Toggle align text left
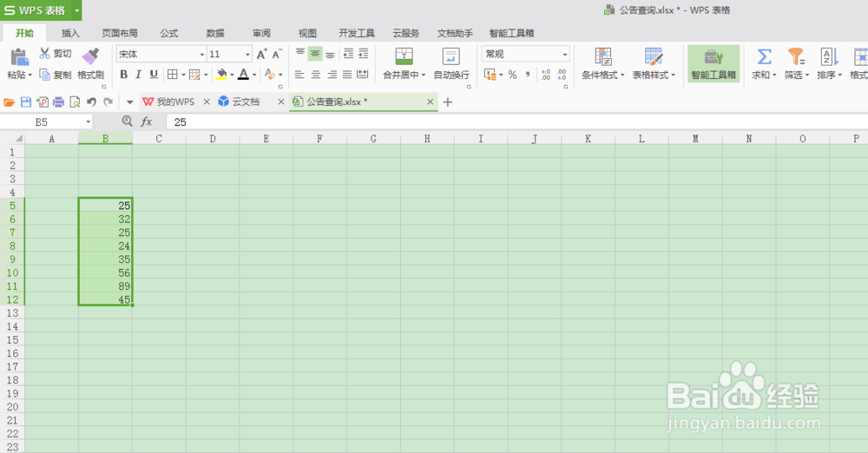 coord(299,75)
